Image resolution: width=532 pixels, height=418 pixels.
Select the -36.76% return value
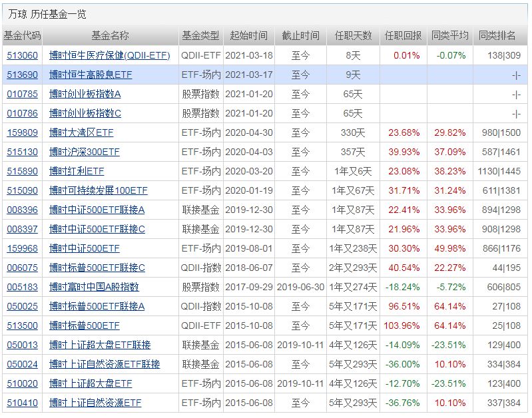pyautogui.click(x=402, y=403)
